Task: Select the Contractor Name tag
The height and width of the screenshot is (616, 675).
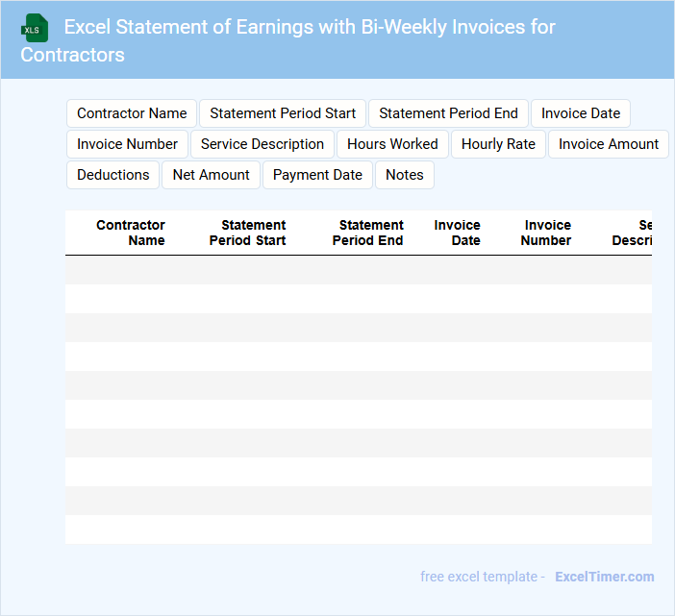Action: coord(132,113)
